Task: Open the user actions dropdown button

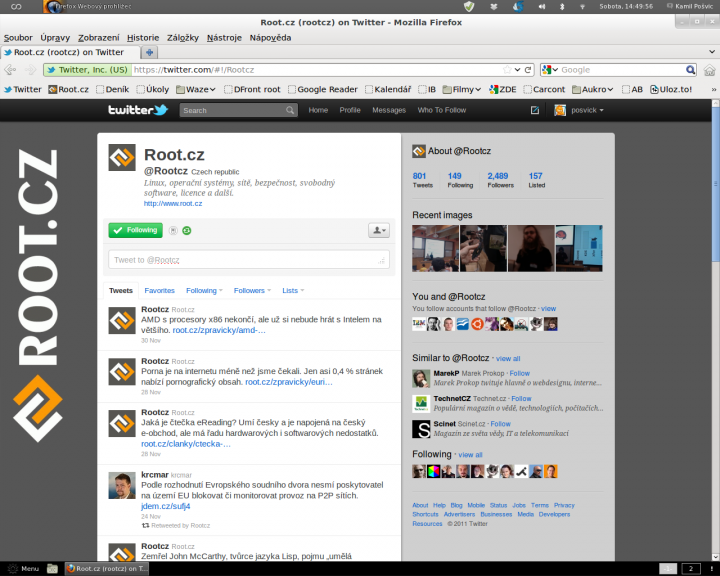Action: [x=379, y=230]
